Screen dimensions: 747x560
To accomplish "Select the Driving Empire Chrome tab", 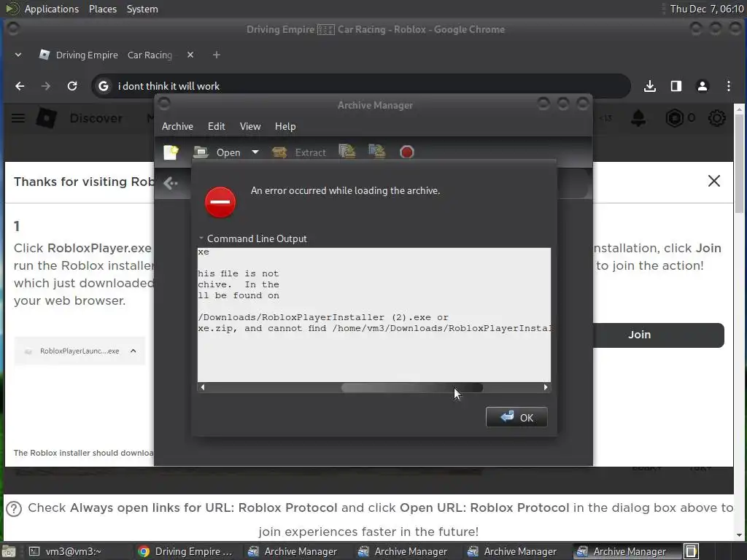I will pyautogui.click(x=115, y=55).
